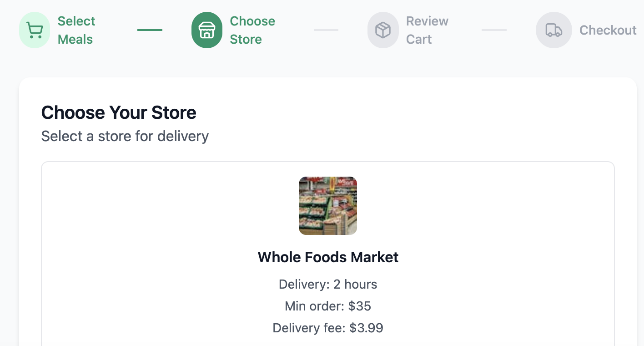
Task: Click the 'Delivery fee: $3.99' line
Action: (327, 328)
